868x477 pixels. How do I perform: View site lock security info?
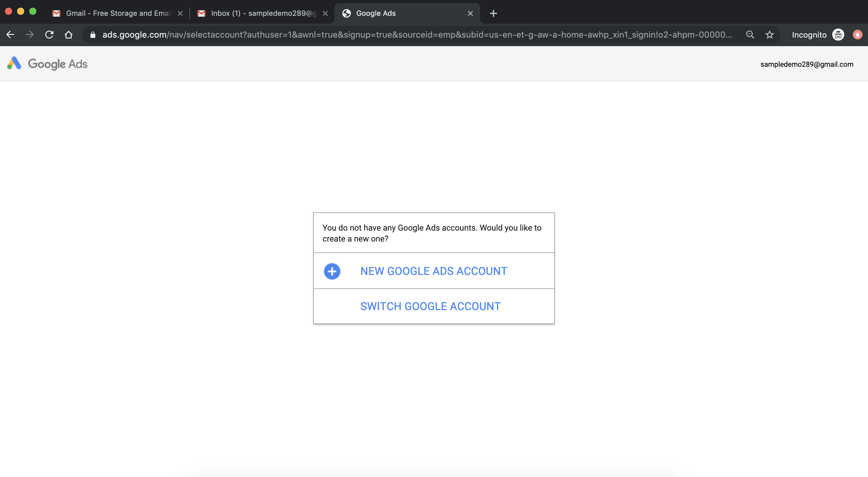pos(93,35)
